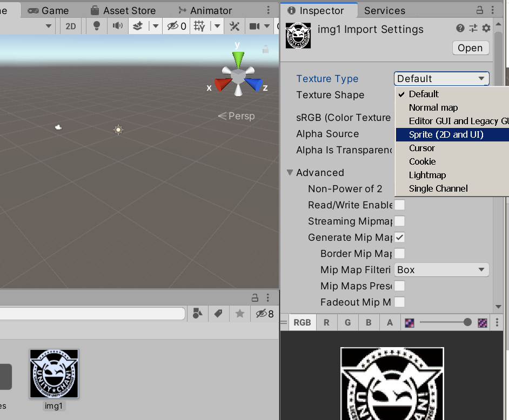This screenshot has height=420, width=509.
Task: Lock the Project panel
Action: coord(255,297)
